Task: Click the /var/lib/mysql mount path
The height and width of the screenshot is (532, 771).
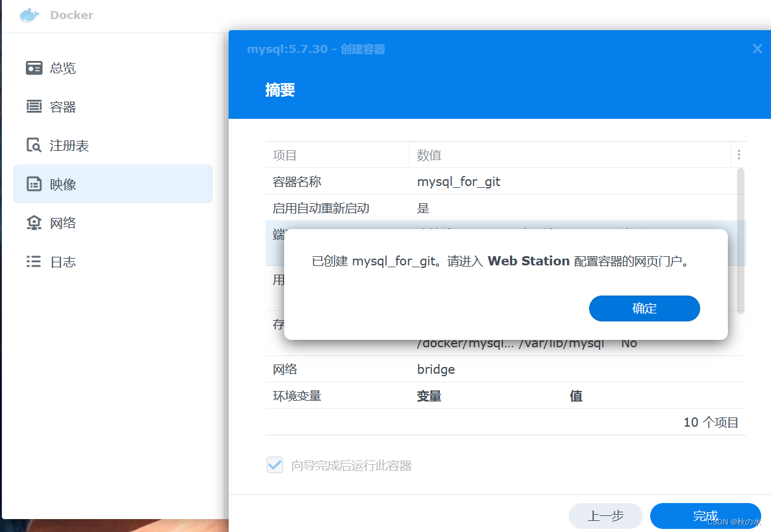Action: [x=561, y=343]
